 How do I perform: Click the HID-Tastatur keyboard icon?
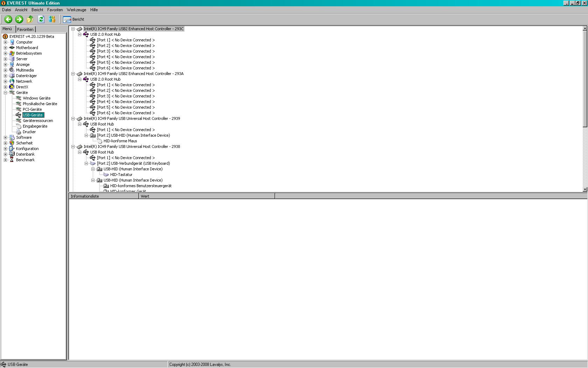(x=106, y=175)
